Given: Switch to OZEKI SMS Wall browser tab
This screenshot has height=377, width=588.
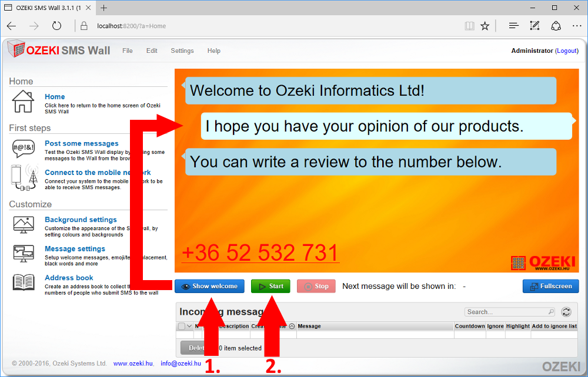Looking at the screenshot, I should pos(48,8).
